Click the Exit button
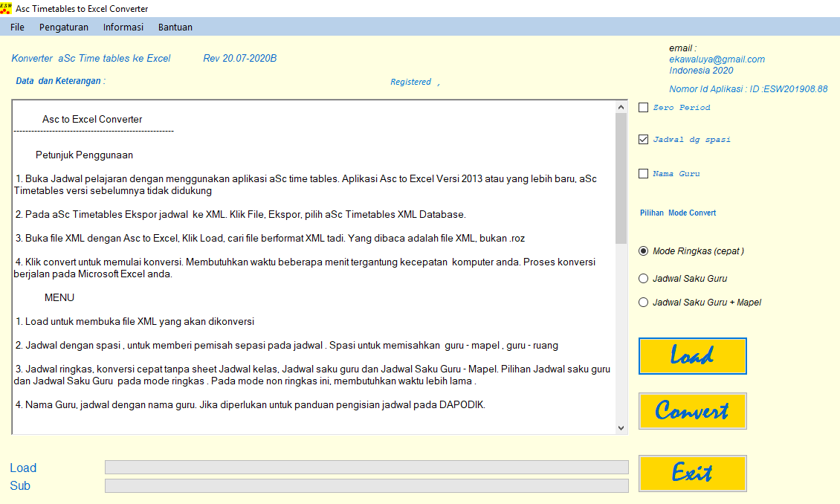This screenshot has width=840, height=504. click(692, 474)
